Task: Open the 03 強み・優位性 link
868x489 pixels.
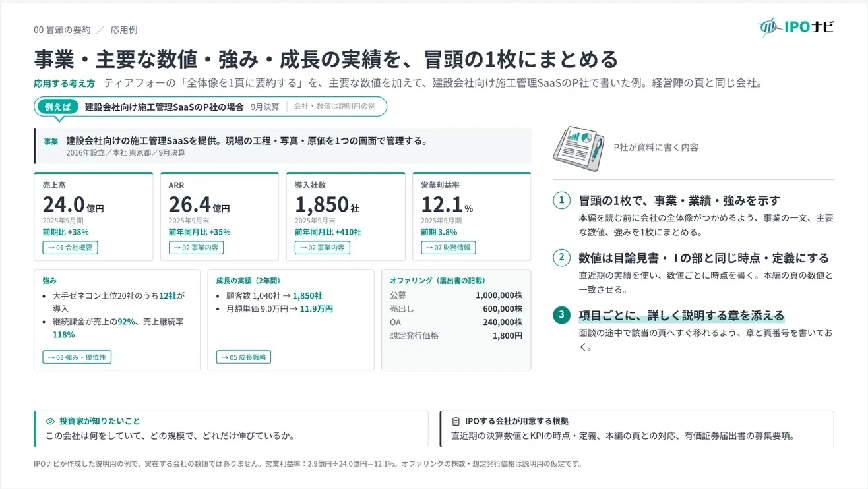Action: pyautogui.click(x=77, y=357)
